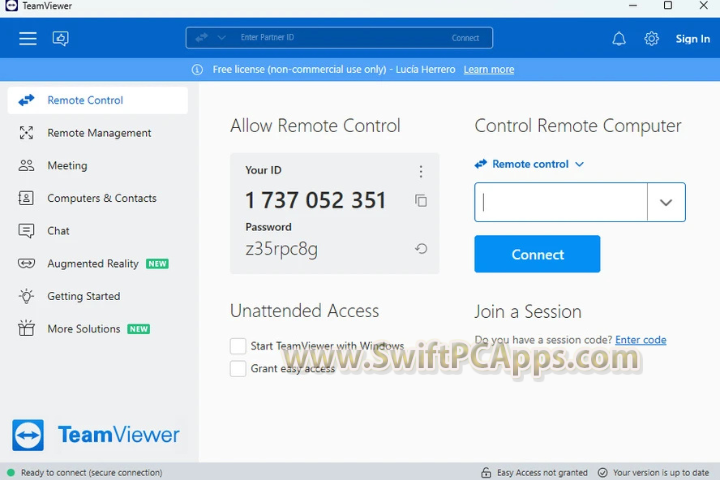The width and height of the screenshot is (720, 480).
Task: Open More Solutions in the sidebar
Action: (x=98, y=329)
